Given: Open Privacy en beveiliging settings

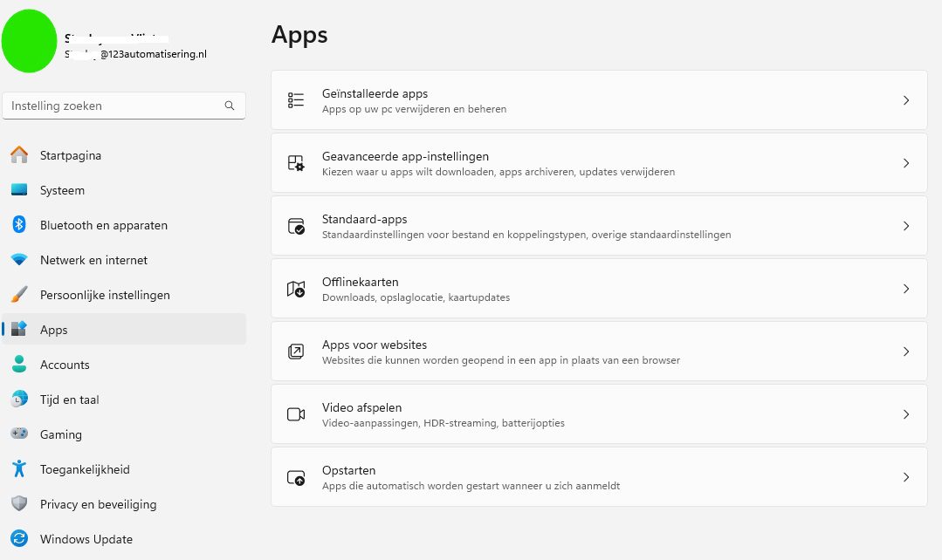Looking at the screenshot, I should coord(99,504).
